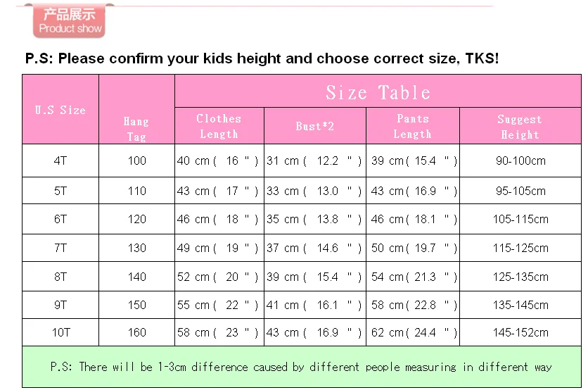Click the 10T size cell

click(x=60, y=332)
